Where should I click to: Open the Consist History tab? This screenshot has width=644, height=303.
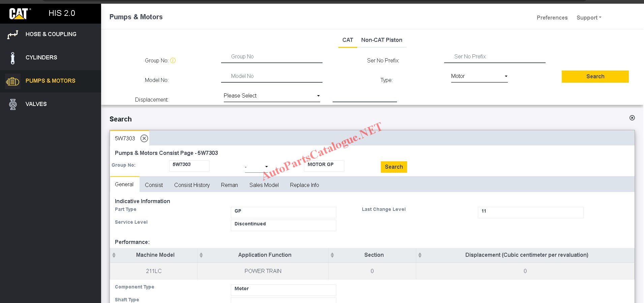192,185
